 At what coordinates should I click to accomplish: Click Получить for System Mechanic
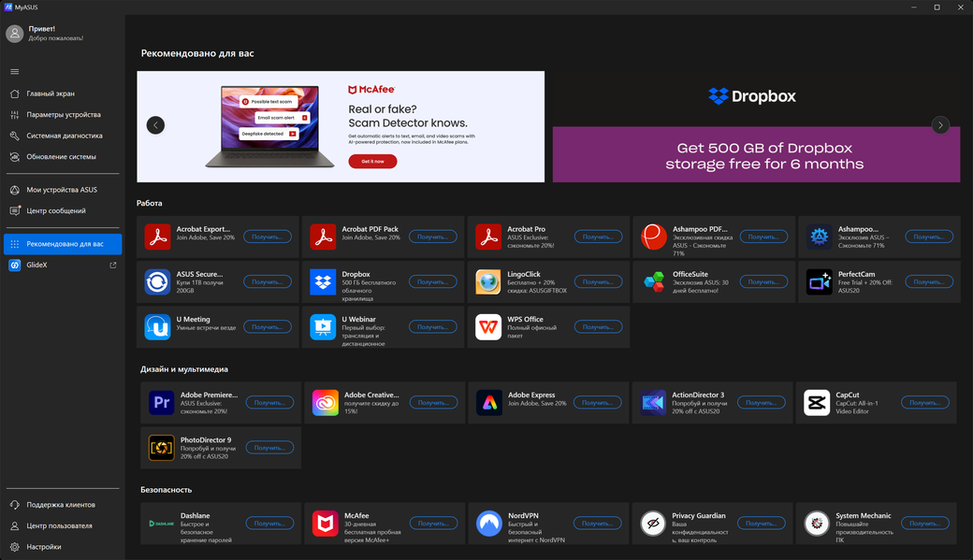925,524
